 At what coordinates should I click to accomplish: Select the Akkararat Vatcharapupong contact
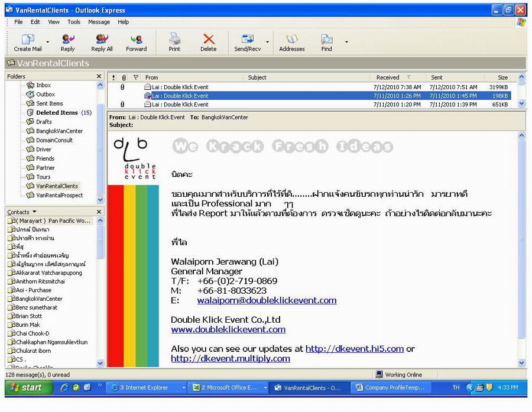[x=45, y=273]
